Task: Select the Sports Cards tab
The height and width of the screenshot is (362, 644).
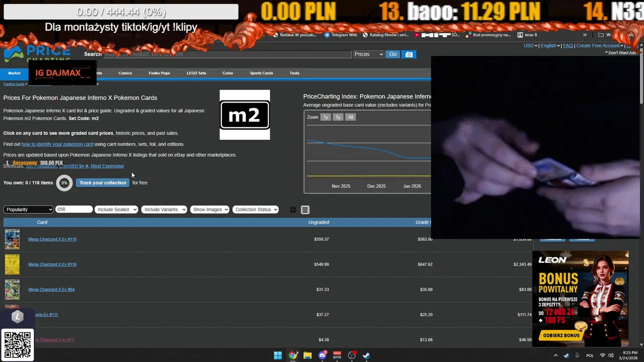Action: point(261,73)
